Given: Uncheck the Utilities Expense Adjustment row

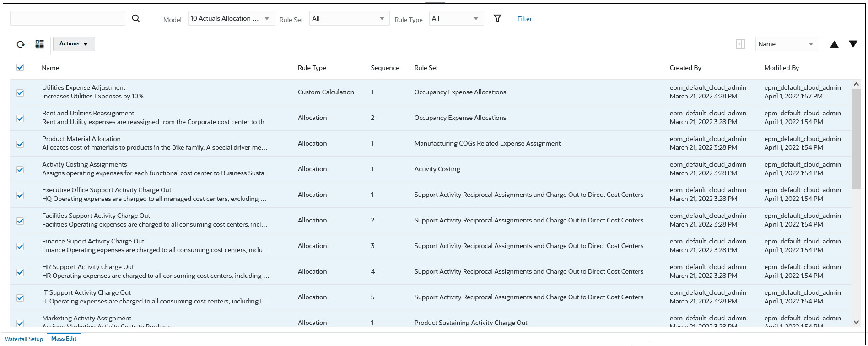Looking at the screenshot, I should [20, 93].
